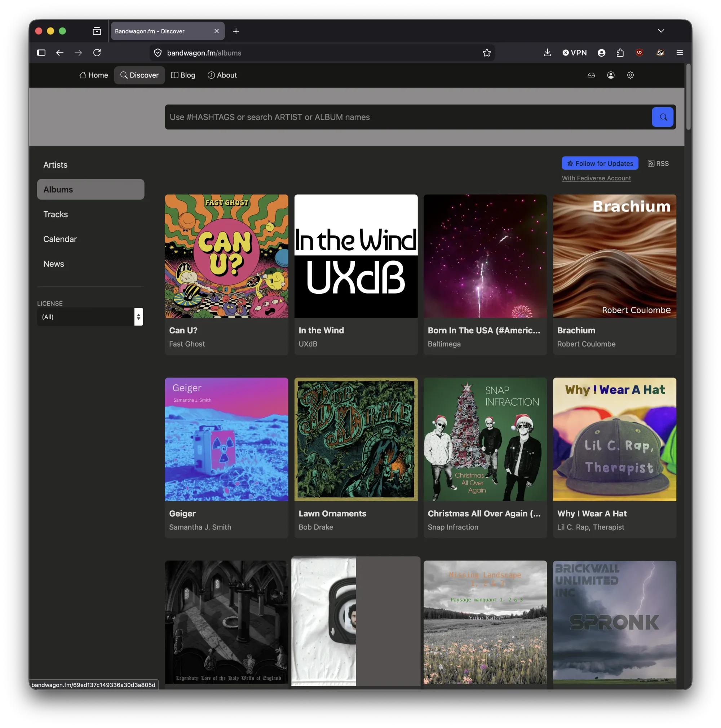This screenshot has width=721, height=728.
Task: Select Artists in the sidebar
Action: (91, 165)
